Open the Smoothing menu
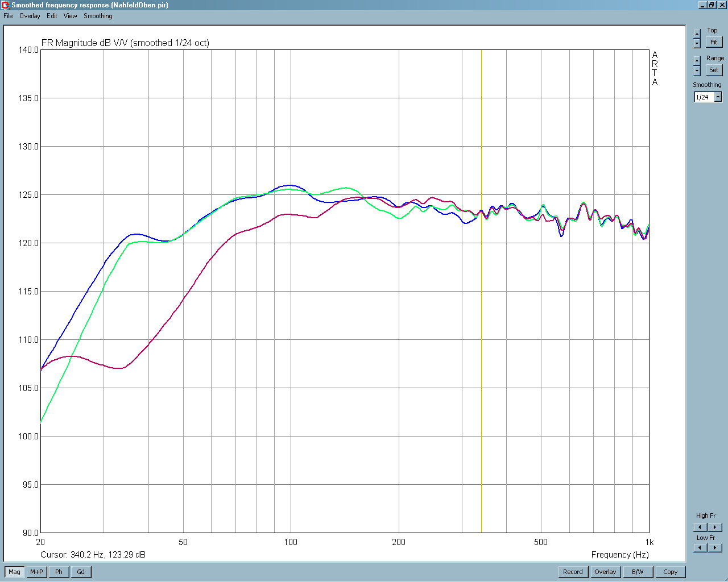 coord(98,16)
